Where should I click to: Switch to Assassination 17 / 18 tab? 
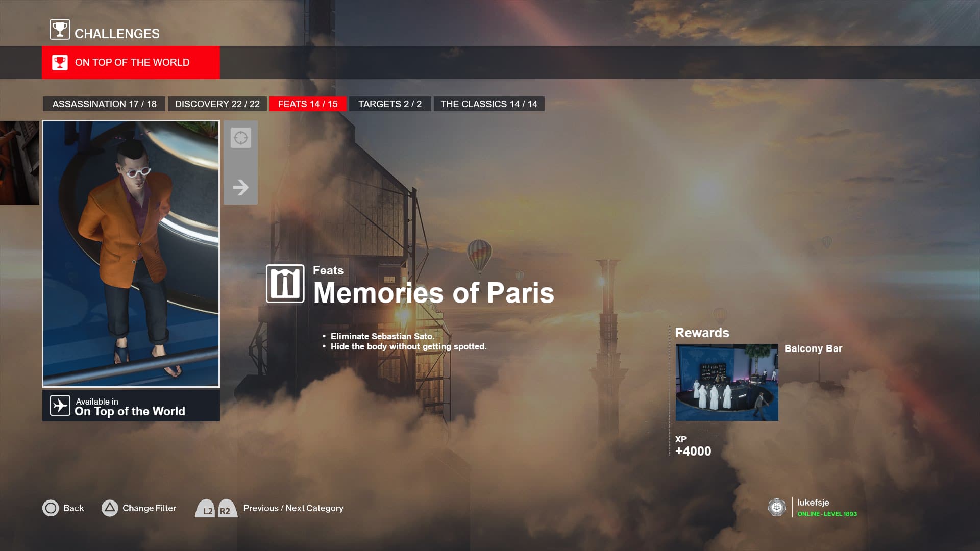click(104, 104)
